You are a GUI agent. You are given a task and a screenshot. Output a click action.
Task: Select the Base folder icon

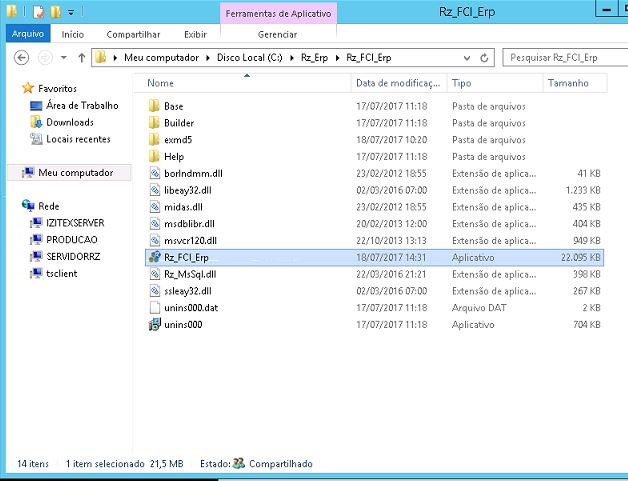coord(154,106)
